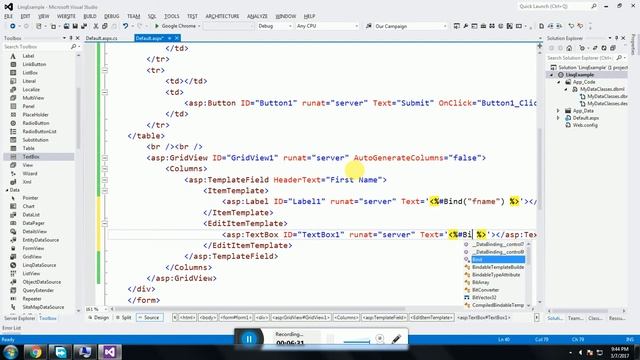Collapse the Columns code region
The height and width of the screenshot is (360, 640).
pyautogui.click(x=105, y=169)
